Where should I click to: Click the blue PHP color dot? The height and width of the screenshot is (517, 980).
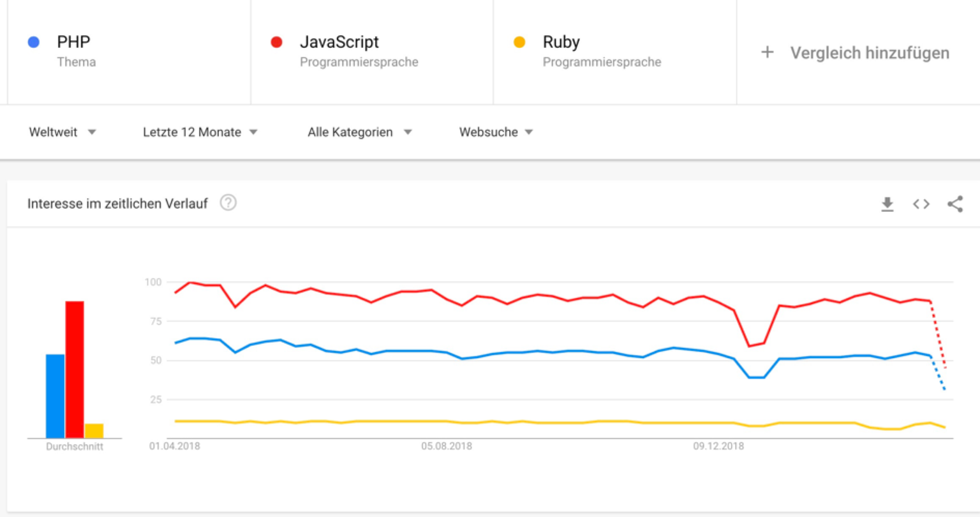(34, 42)
